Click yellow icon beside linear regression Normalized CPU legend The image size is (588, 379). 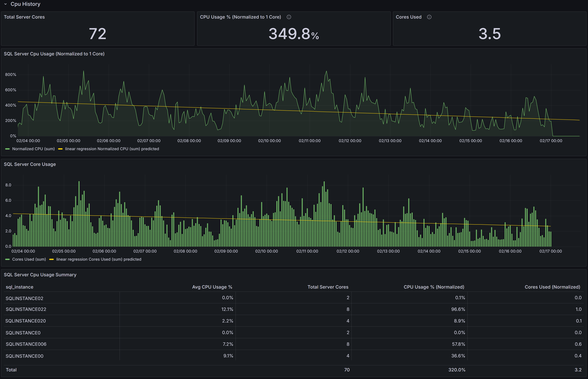point(60,149)
